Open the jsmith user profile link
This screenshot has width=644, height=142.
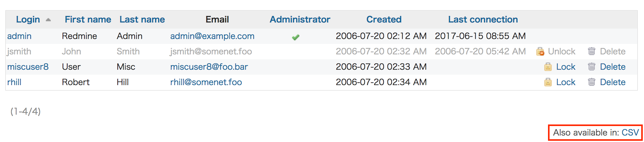pos(19,51)
